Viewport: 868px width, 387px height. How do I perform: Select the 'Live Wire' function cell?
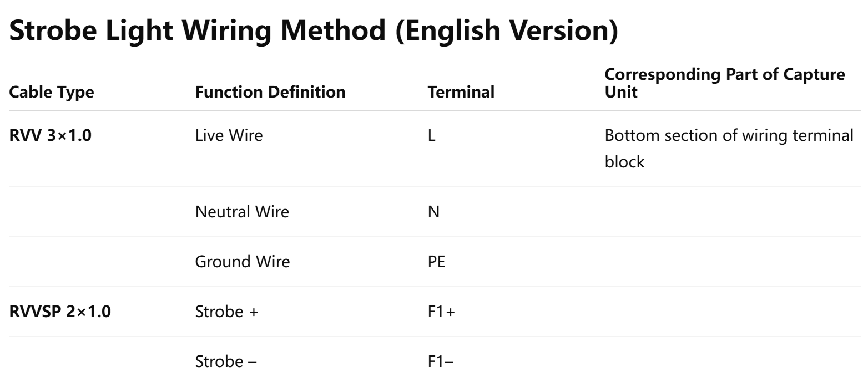point(229,135)
